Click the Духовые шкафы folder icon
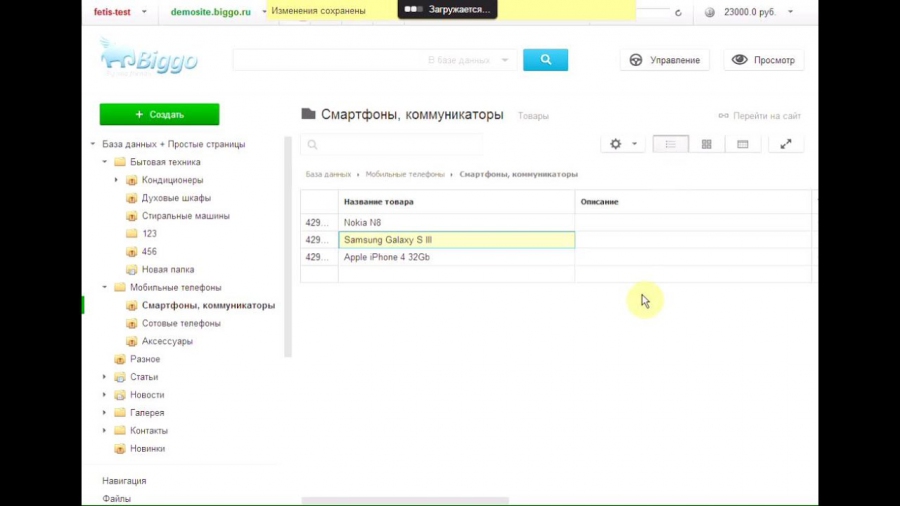900x506 pixels. (131, 198)
